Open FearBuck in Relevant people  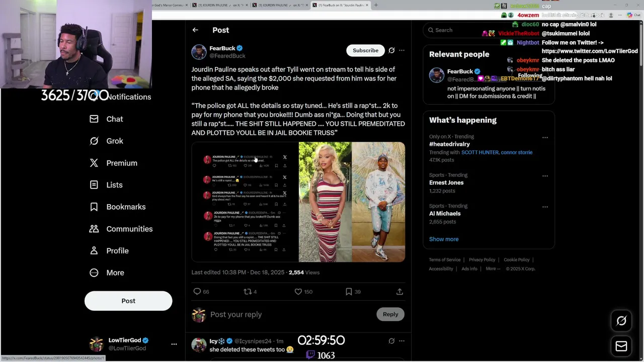(460, 71)
